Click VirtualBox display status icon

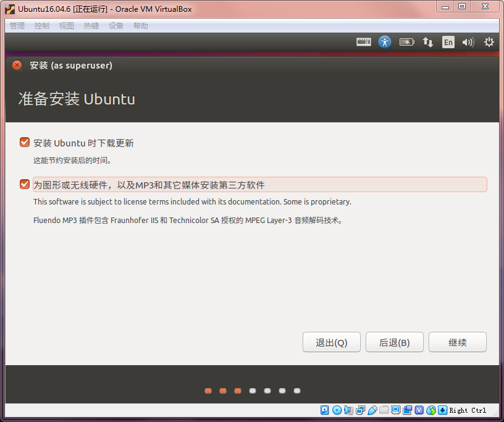point(396,410)
